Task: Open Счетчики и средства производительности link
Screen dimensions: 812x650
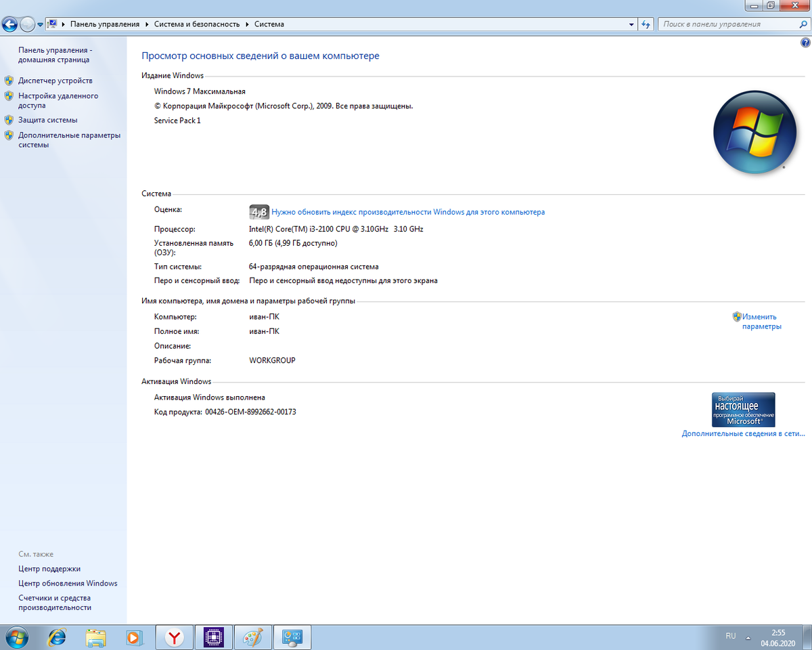Action: click(55, 603)
